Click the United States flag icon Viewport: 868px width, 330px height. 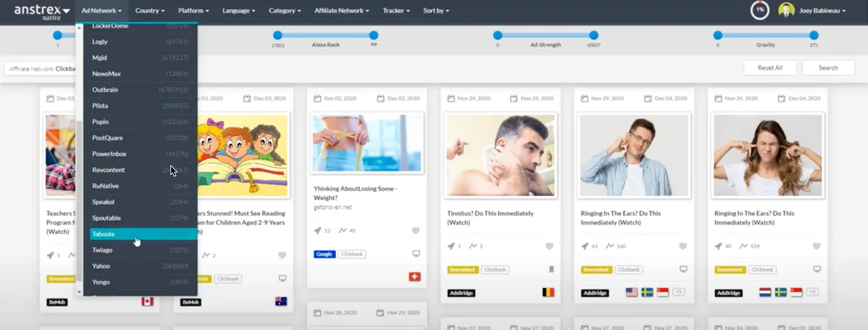click(x=632, y=292)
